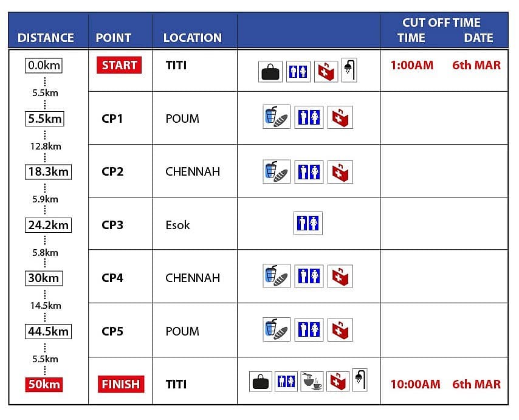
Task: Click the bag drop icon in START row
Action: tap(270, 72)
